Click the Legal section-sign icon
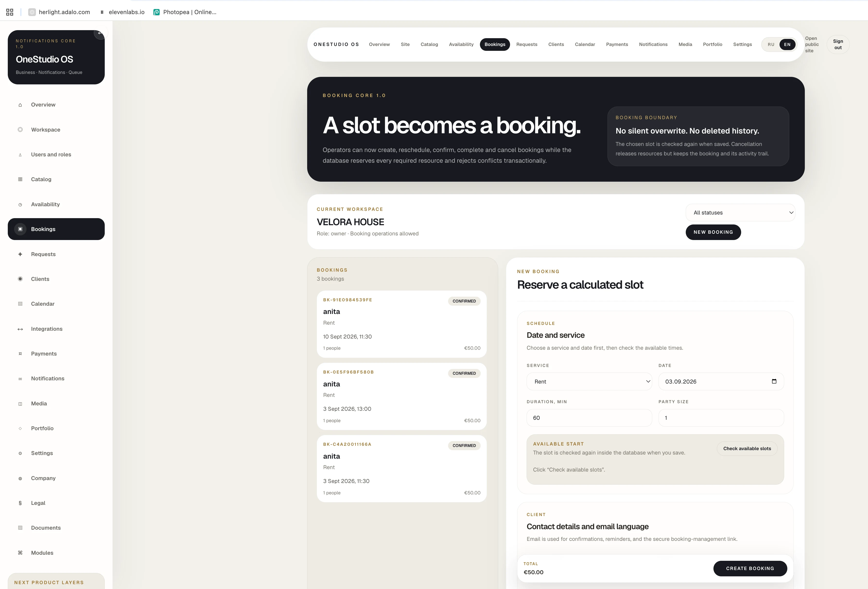Screen dimensions: 868x589 [x=20, y=503]
